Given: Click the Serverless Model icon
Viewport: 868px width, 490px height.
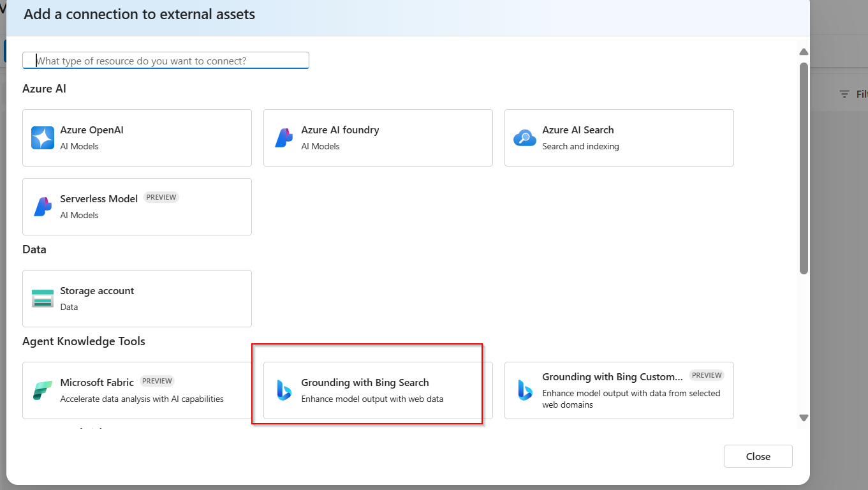Looking at the screenshot, I should 42,207.
